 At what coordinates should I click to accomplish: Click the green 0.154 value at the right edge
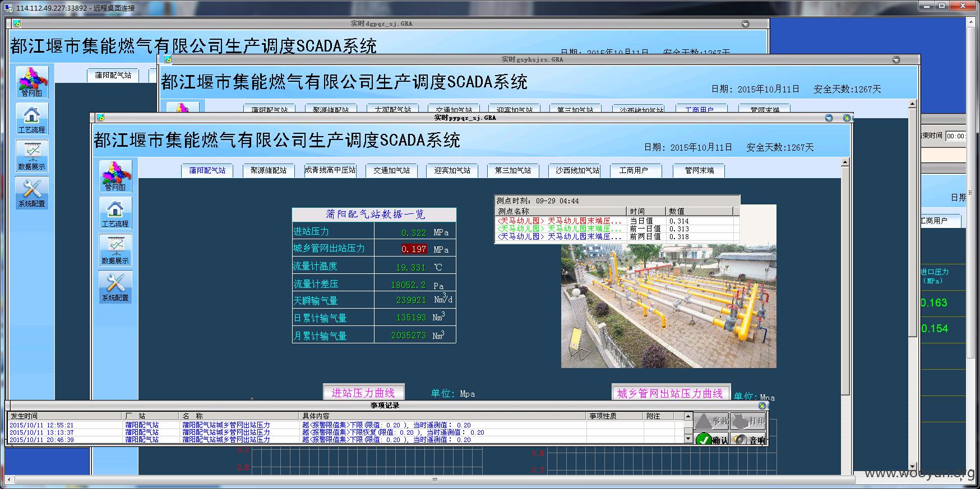click(x=935, y=328)
